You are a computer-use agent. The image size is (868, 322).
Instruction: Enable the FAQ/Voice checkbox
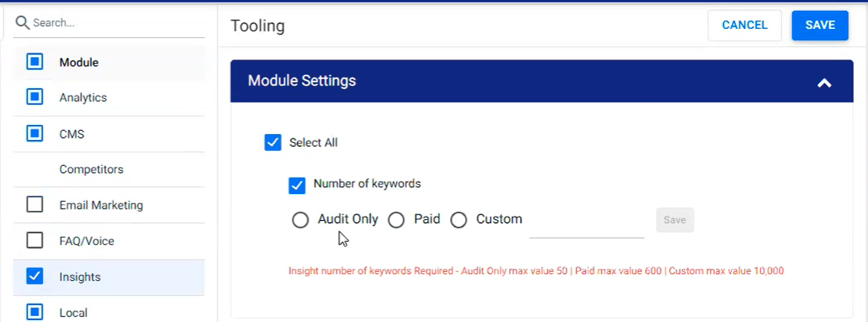coord(35,241)
